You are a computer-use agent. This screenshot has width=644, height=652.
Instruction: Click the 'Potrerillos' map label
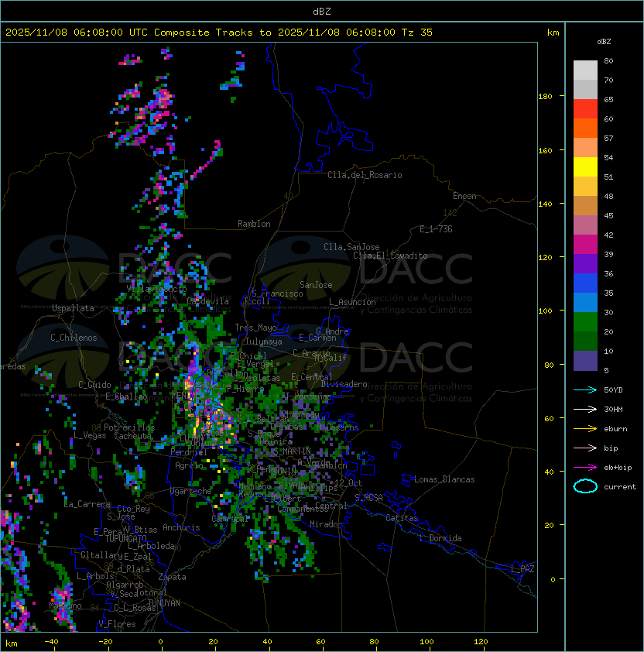pyautogui.click(x=129, y=427)
